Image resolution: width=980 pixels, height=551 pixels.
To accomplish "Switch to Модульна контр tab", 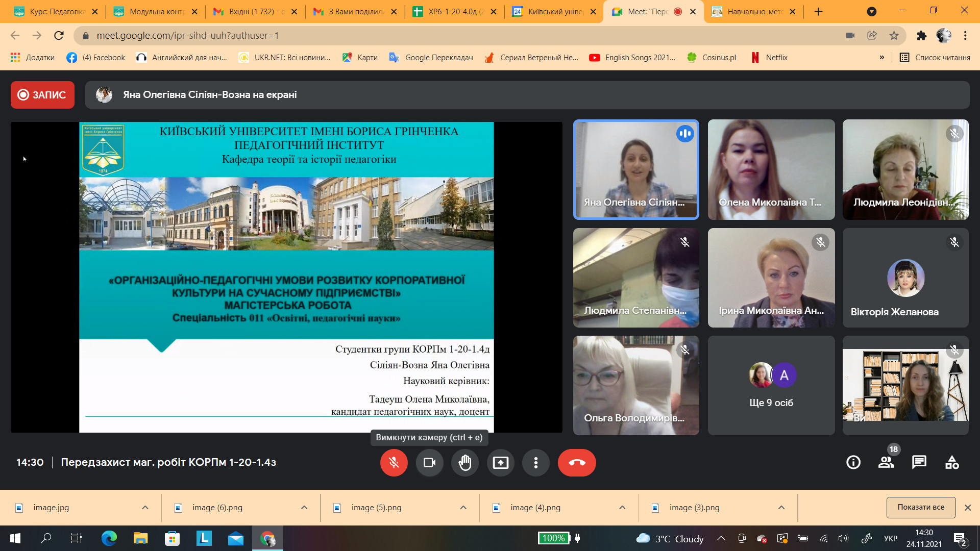I will (153, 11).
